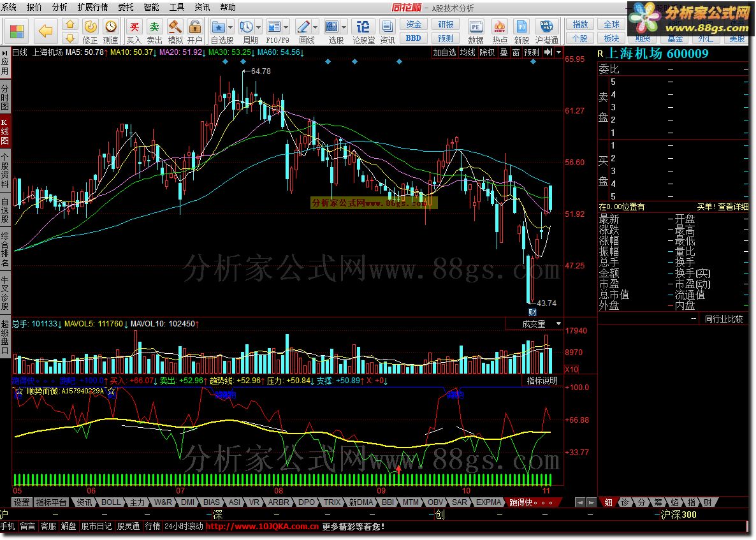Click the 周期 period clock icon

247,27
